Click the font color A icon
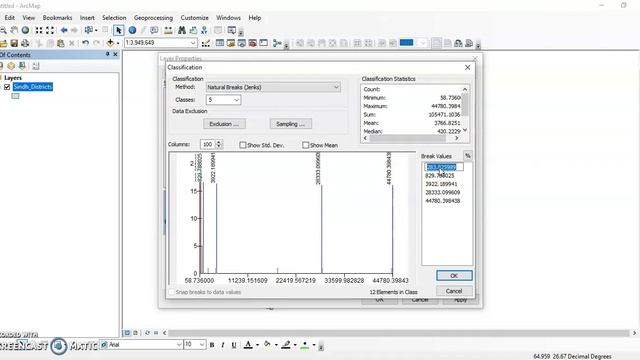This screenshot has height=360, width=640. [x=248, y=345]
